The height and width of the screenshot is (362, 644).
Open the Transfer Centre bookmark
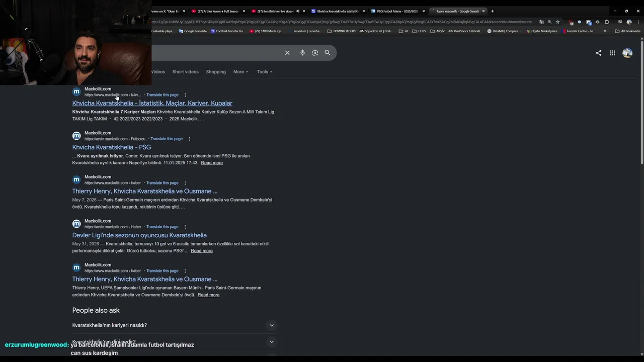point(579,31)
